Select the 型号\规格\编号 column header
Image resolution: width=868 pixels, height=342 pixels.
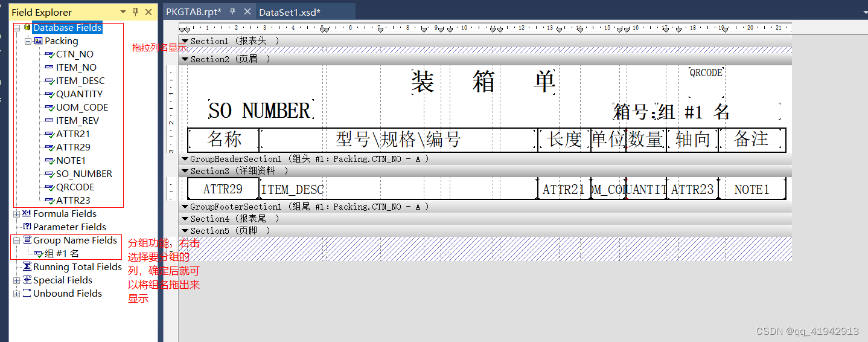click(x=398, y=140)
